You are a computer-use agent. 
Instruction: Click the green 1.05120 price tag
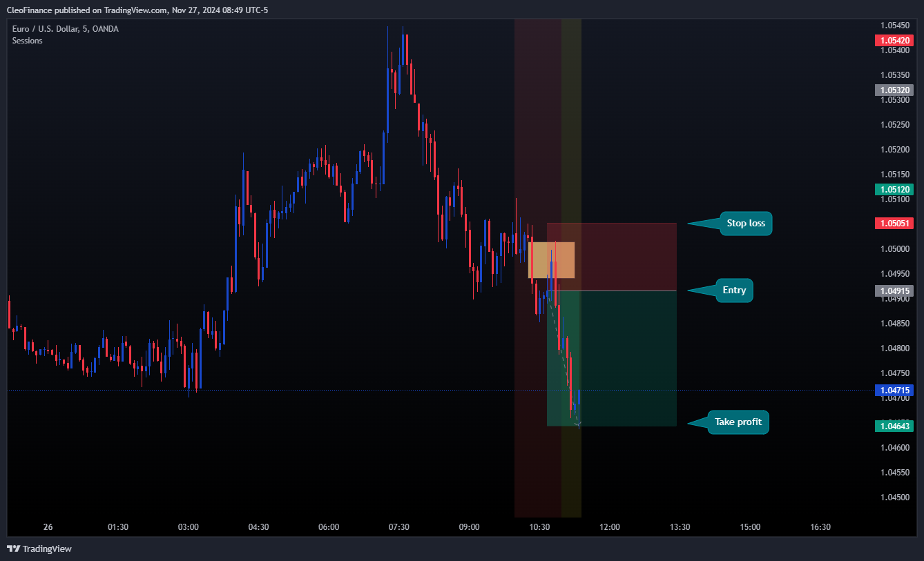tap(894, 189)
